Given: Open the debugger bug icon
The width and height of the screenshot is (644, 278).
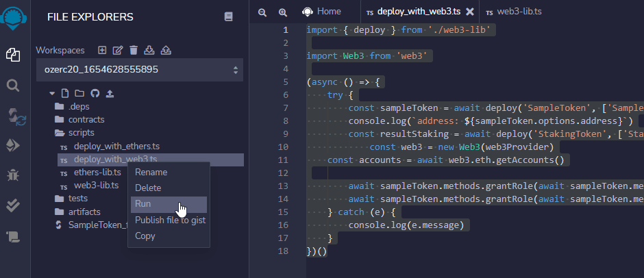Looking at the screenshot, I should (13, 175).
